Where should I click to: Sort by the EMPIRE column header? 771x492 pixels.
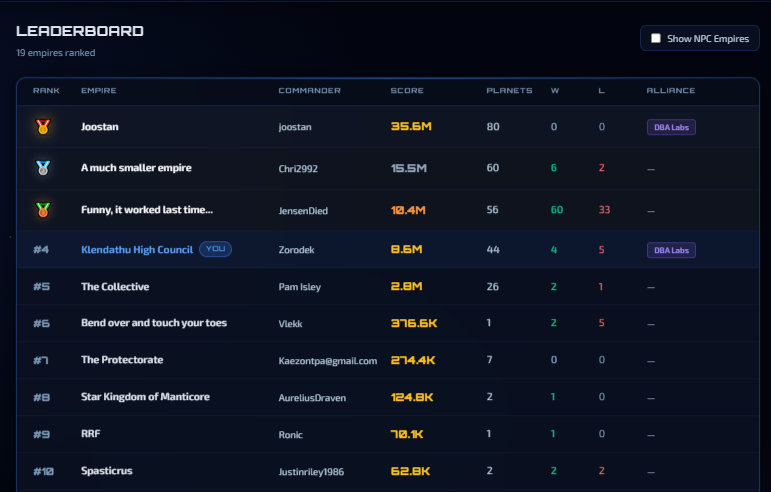pyautogui.click(x=99, y=90)
